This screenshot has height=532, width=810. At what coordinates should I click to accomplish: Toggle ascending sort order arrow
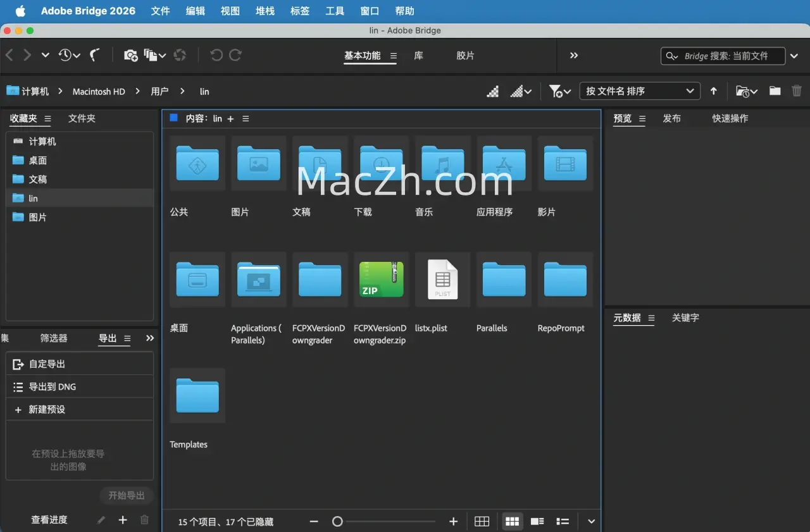point(713,91)
